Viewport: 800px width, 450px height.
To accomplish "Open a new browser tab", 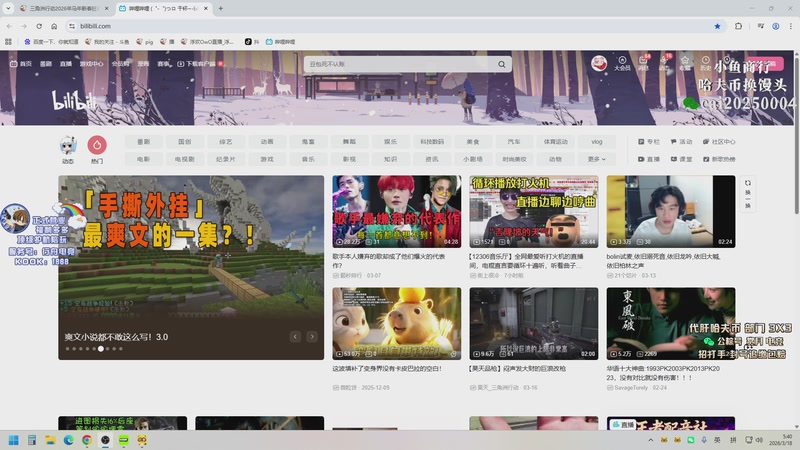I will 221,8.
